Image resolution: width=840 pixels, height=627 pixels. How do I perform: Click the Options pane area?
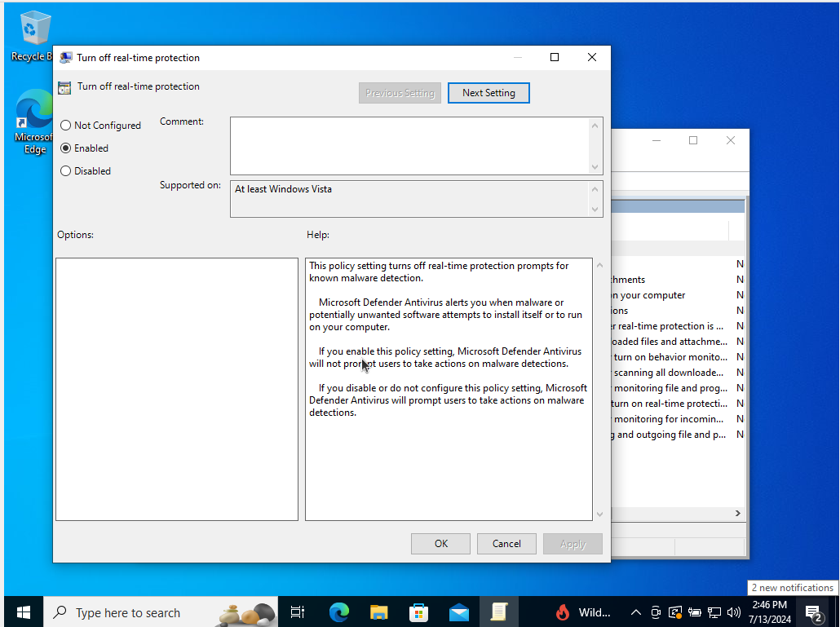pos(177,389)
